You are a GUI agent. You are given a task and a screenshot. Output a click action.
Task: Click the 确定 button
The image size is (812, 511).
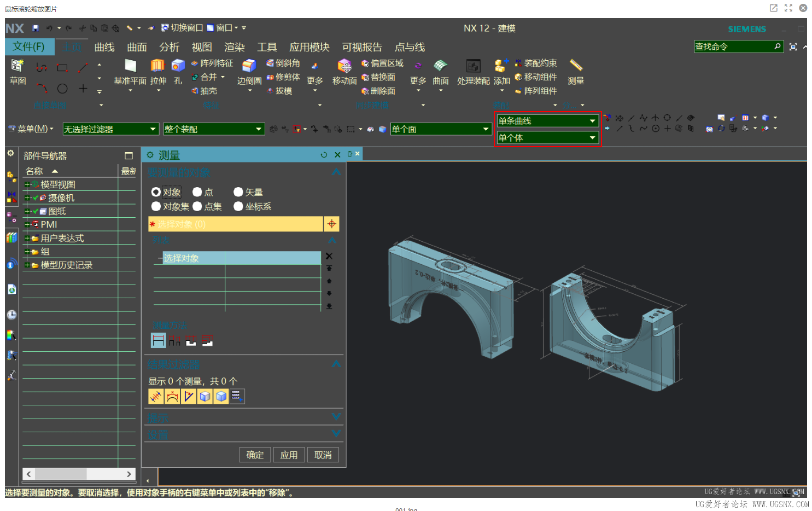(255, 455)
